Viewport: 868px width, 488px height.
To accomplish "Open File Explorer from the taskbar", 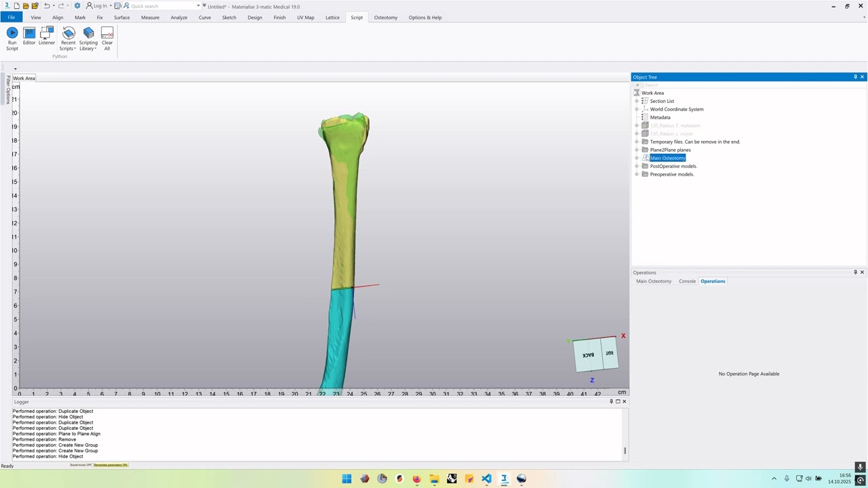I will (x=434, y=479).
